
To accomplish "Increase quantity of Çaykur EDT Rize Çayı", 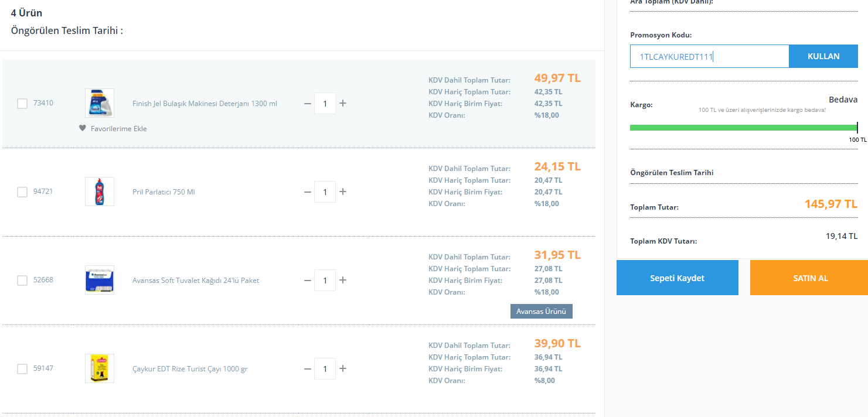I will pos(343,368).
